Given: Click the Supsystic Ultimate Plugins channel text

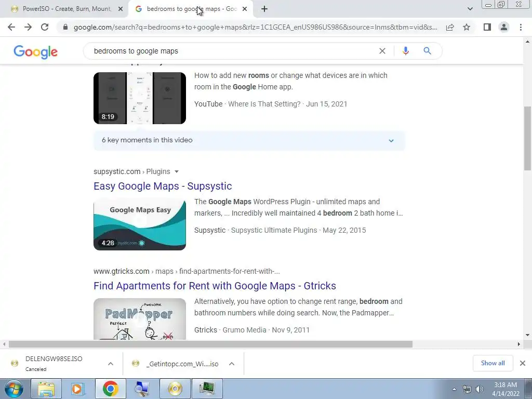Looking at the screenshot, I should [x=274, y=230].
